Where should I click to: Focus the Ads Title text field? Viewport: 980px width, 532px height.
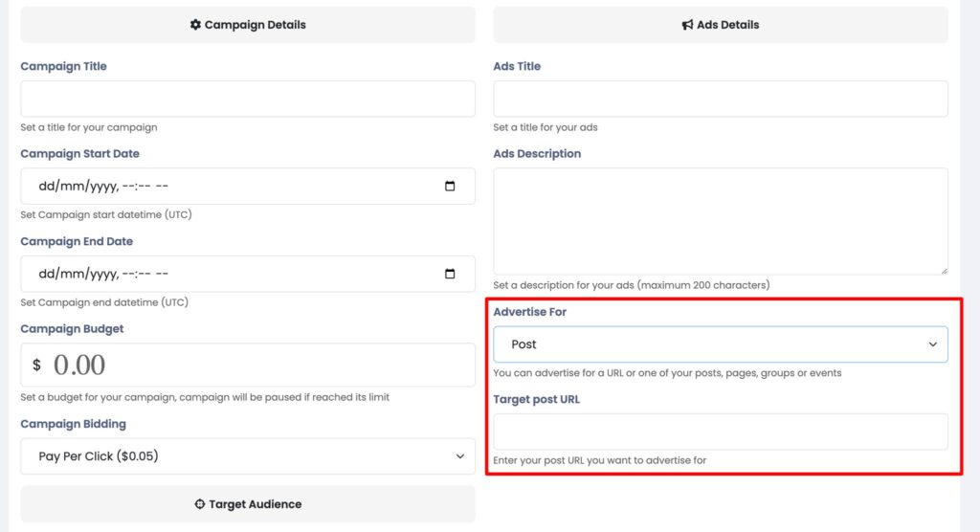(x=720, y=99)
